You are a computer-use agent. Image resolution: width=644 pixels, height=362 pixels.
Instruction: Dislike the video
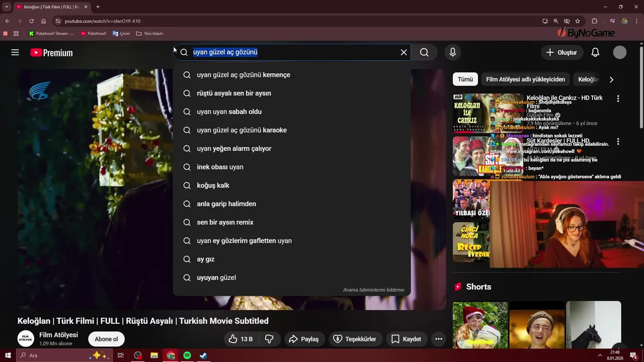point(269,339)
